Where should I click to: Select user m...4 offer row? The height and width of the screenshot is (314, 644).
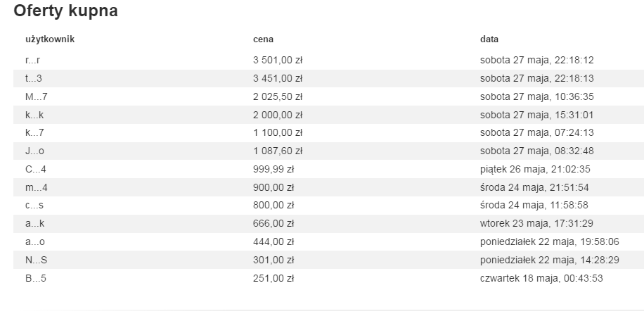click(x=37, y=187)
